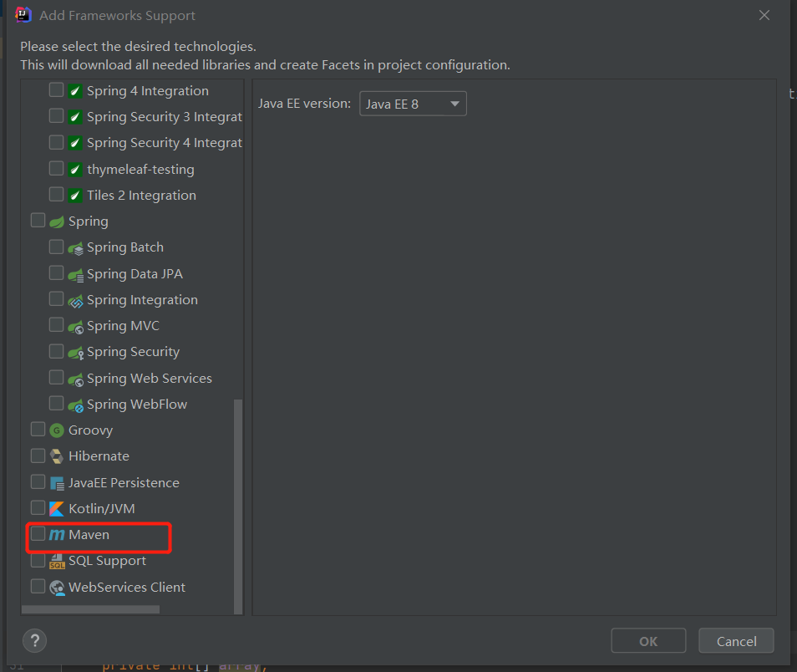Select the Spring WebFlow label
The width and height of the screenshot is (797, 672).
coord(137,405)
